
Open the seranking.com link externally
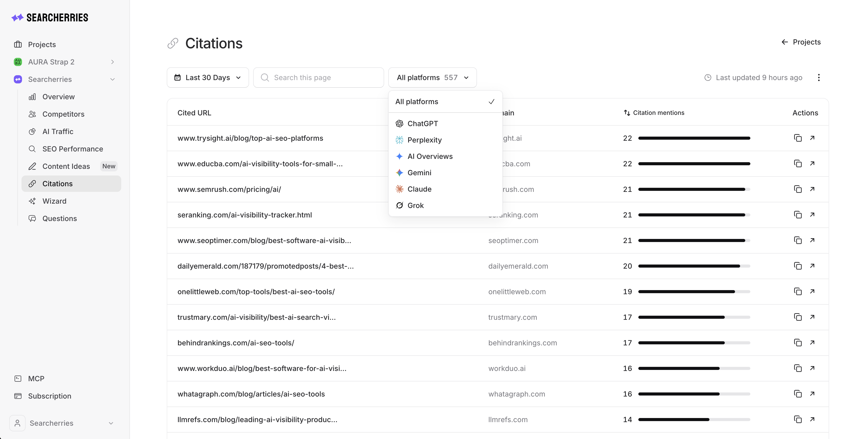pyautogui.click(x=813, y=215)
